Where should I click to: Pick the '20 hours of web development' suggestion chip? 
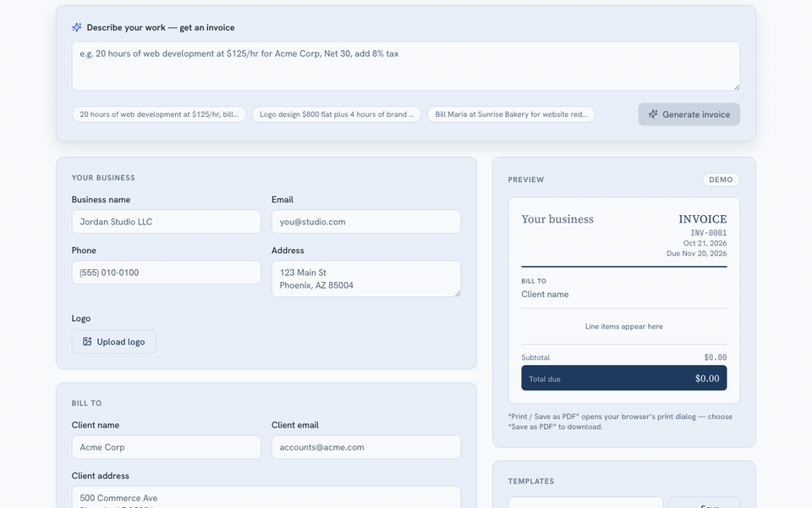coord(159,114)
